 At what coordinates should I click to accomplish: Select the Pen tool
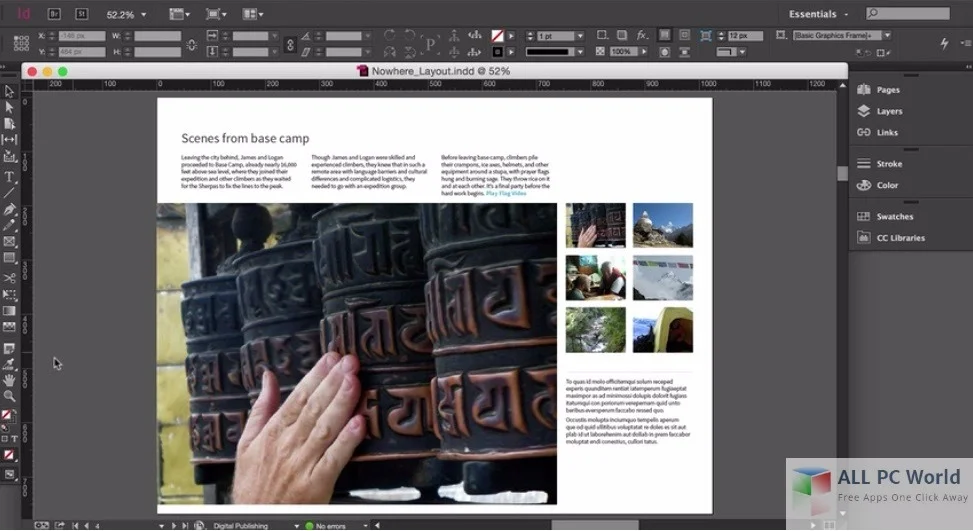pyautogui.click(x=9, y=210)
